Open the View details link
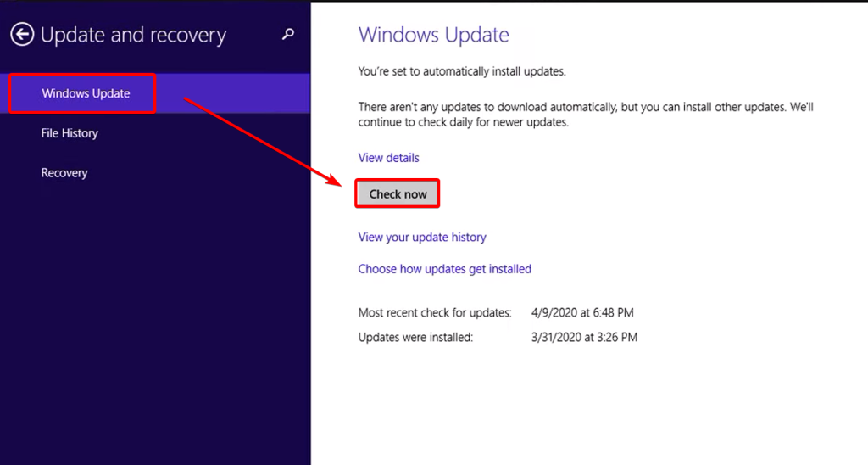 388,157
